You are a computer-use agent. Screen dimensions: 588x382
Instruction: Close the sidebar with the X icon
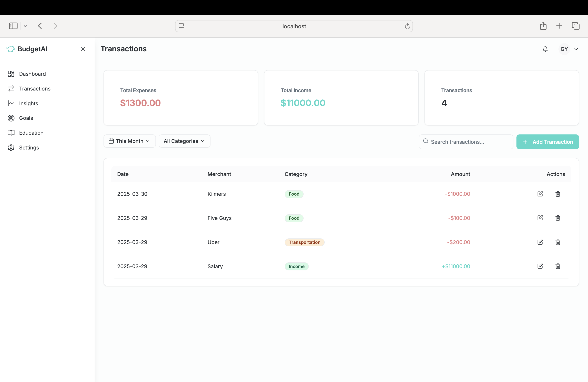click(83, 49)
